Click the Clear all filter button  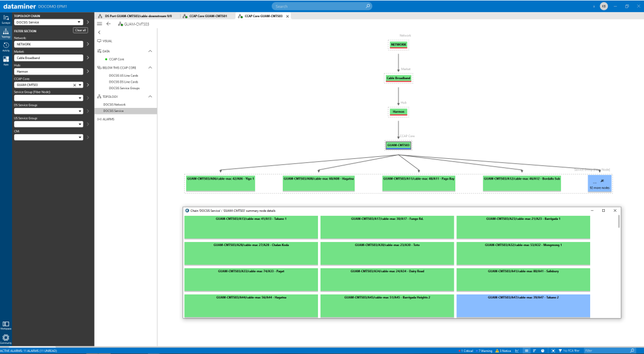point(80,31)
